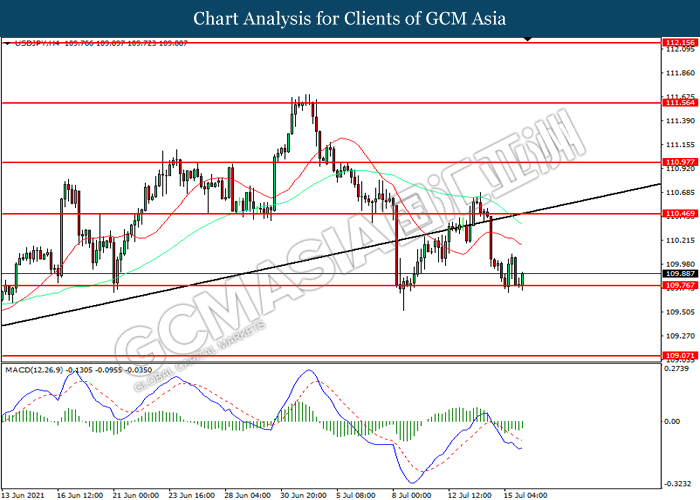Screen dimensions: 700x500
Task: Click the 28 Jun 04:00 time label
Action: 247,495
